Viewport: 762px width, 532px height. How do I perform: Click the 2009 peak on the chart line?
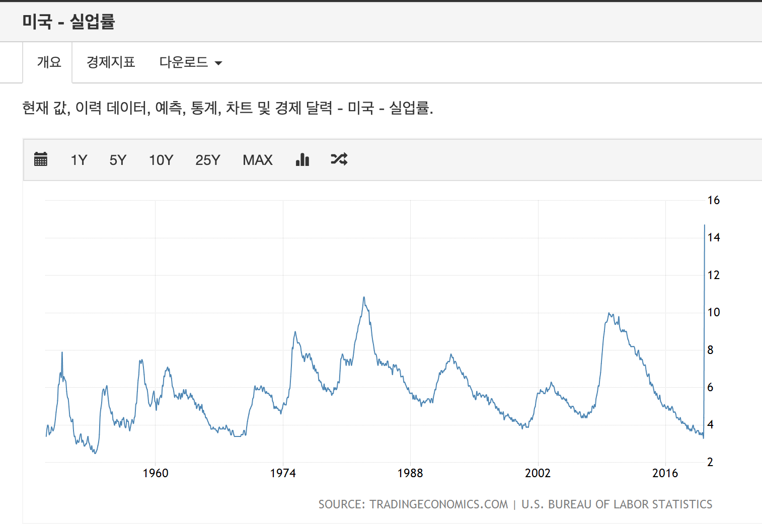[x=609, y=314]
